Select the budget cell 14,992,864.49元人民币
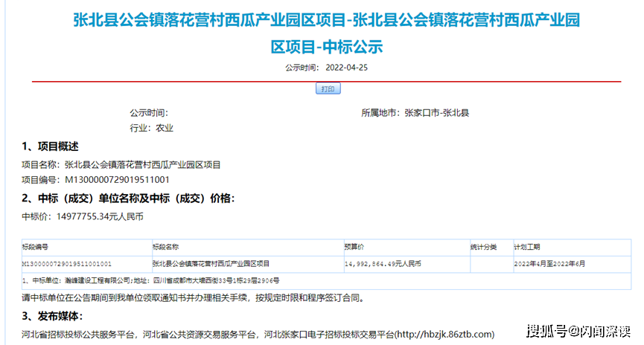This screenshot has height=345, width=644. (383, 263)
